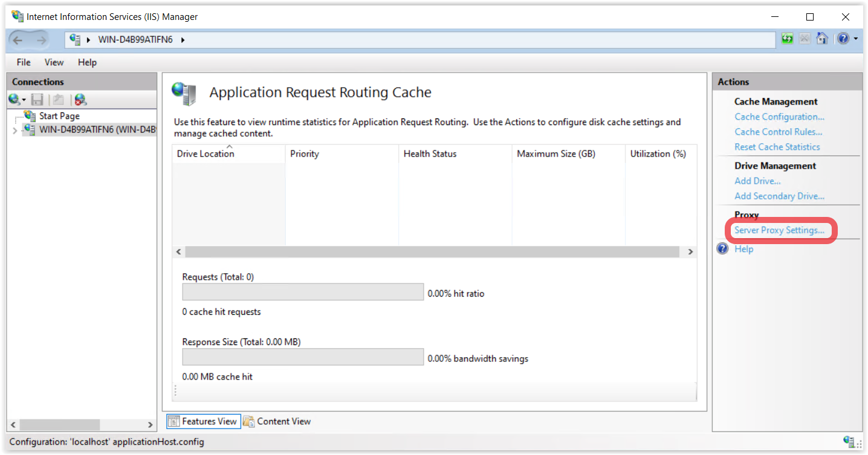The image size is (868, 455).
Task: Click the '0 cache hit requests' text
Action: [x=222, y=312]
